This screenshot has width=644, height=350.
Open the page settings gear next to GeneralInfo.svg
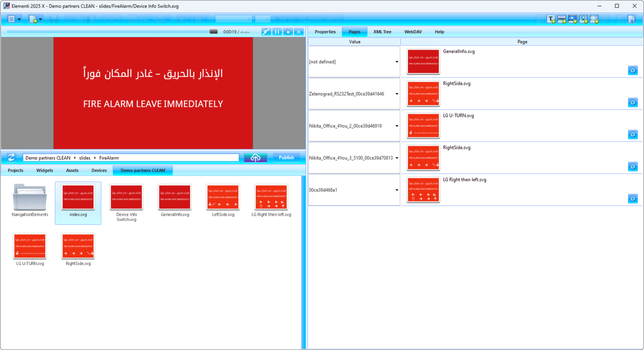click(633, 70)
